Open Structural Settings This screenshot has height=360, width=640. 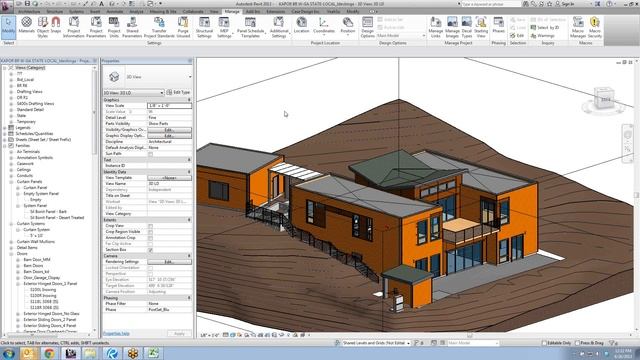coord(204,27)
